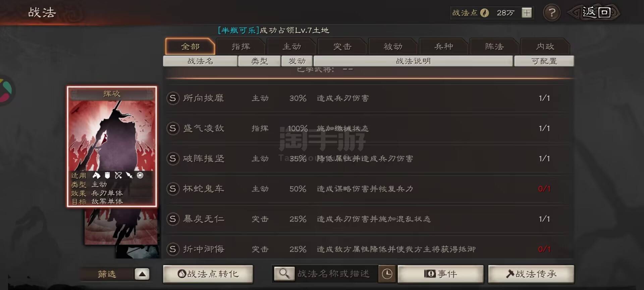Open the 战法传承 button
644x290 pixels.
pos(531,274)
